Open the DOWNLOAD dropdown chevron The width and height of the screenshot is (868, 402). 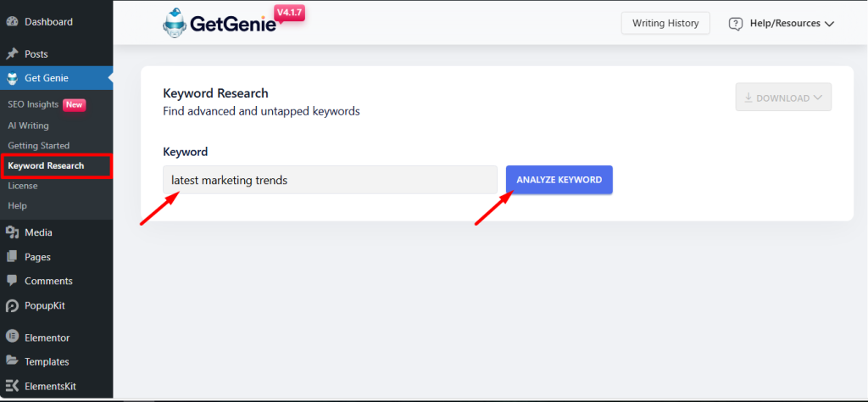pos(818,98)
